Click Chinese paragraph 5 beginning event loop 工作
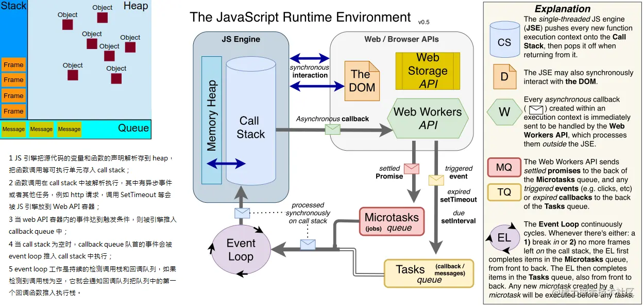The width and height of the screenshot is (644, 307). coord(92,281)
